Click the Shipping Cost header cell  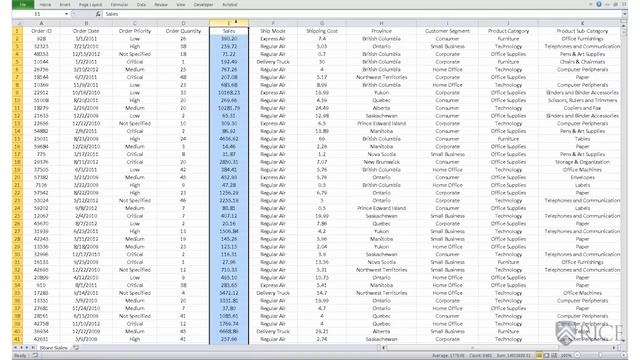(322, 31)
